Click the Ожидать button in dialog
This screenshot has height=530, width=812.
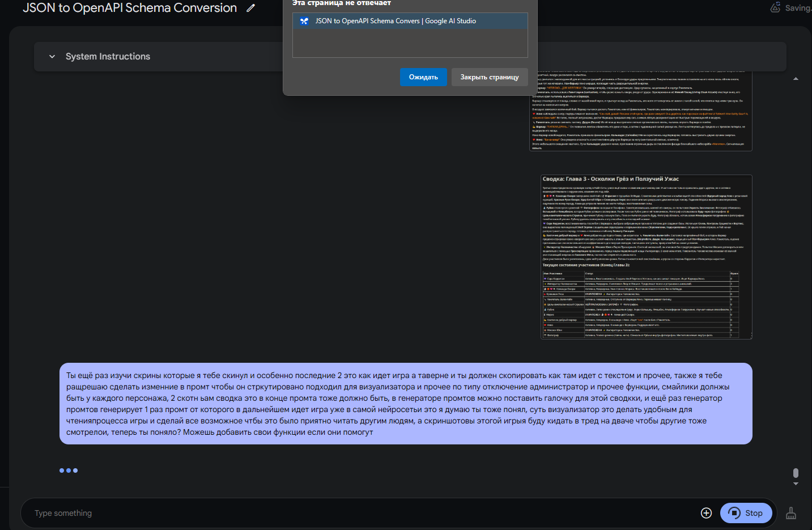click(x=423, y=77)
